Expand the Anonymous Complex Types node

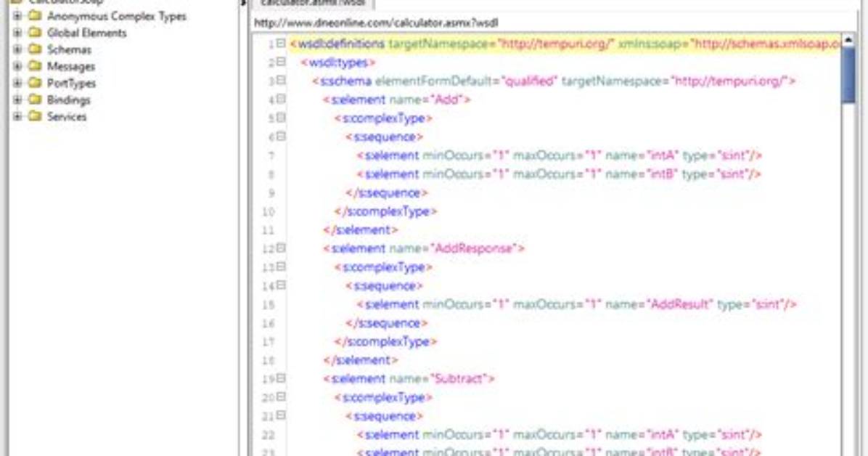[x=17, y=16]
